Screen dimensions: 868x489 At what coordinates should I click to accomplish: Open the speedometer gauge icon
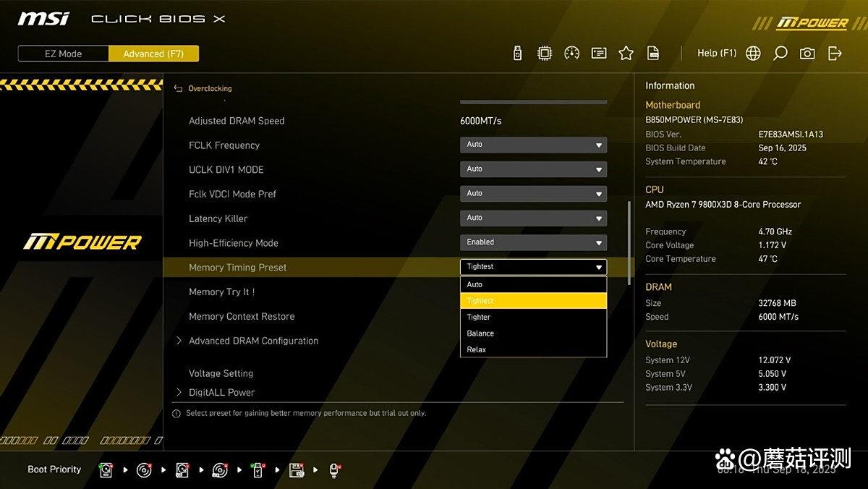pyautogui.click(x=572, y=53)
